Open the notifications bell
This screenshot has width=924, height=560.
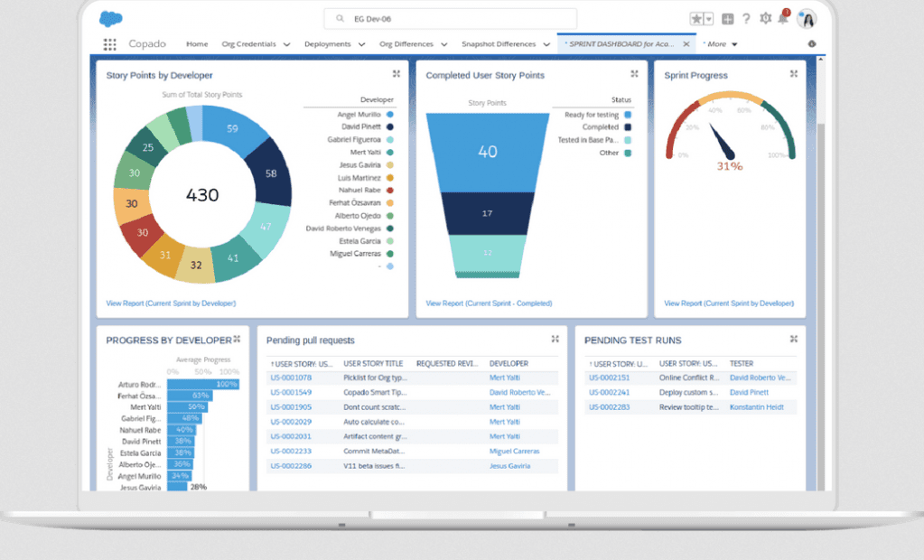pyautogui.click(x=784, y=18)
